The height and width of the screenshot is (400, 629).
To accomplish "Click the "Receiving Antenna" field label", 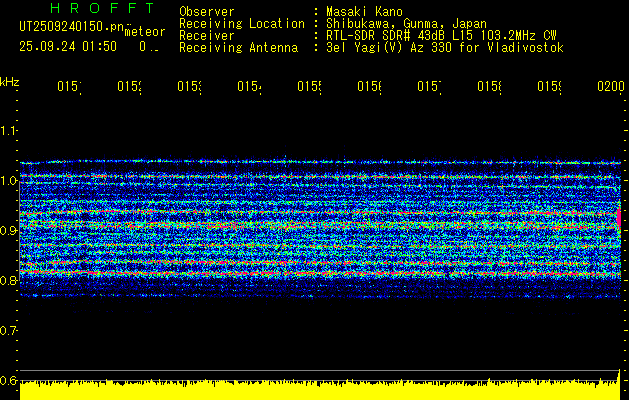I will pyautogui.click(x=238, y=48).
